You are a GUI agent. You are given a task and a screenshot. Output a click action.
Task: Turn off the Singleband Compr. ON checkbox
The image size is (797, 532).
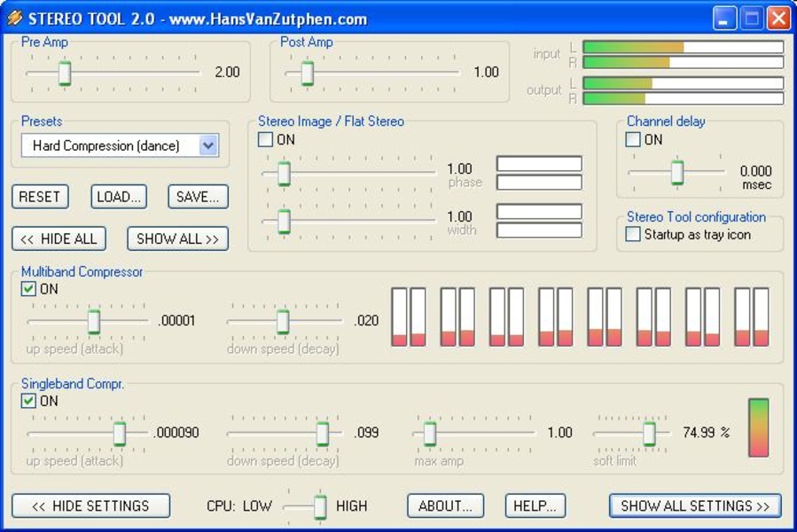tap(28, 401)
